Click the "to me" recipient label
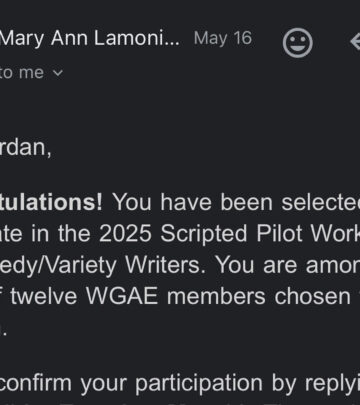This screenshot has width=360, height=405. [x=22, y=73]
